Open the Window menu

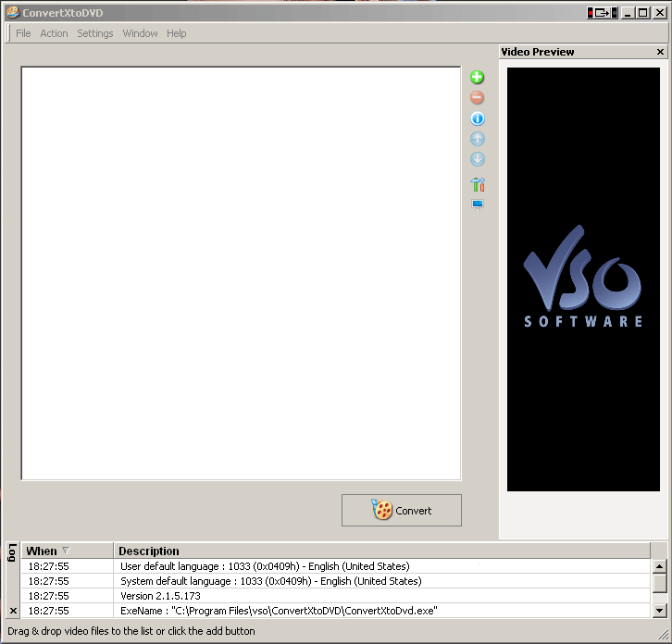pos(140,33)
